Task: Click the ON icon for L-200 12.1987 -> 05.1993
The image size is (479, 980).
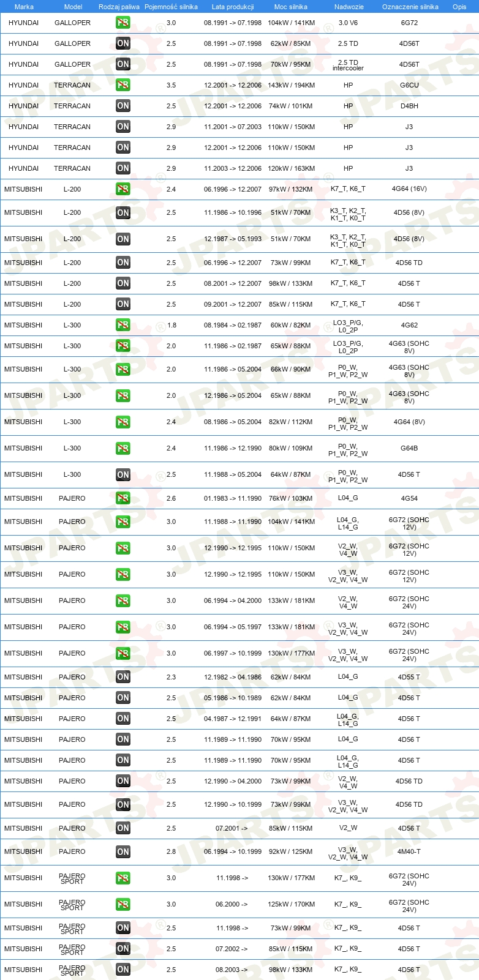Action: coord(123,239)
